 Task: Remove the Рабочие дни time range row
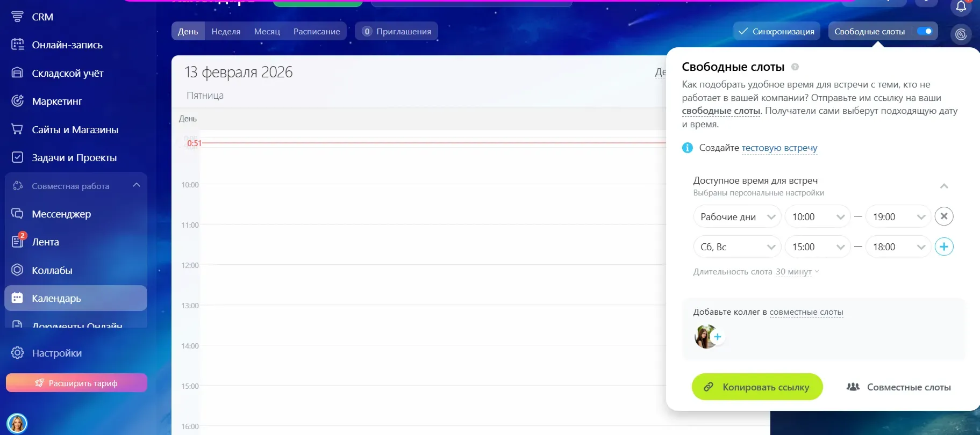(944, 216)
